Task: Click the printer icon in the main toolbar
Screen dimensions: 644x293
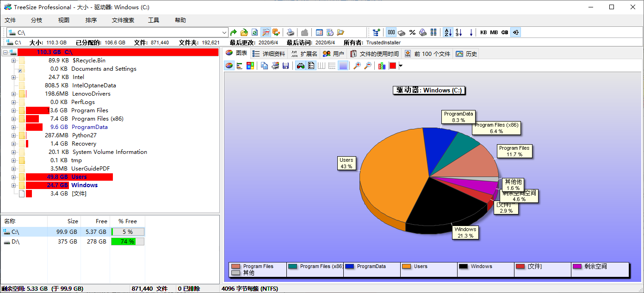Action: 290,32
